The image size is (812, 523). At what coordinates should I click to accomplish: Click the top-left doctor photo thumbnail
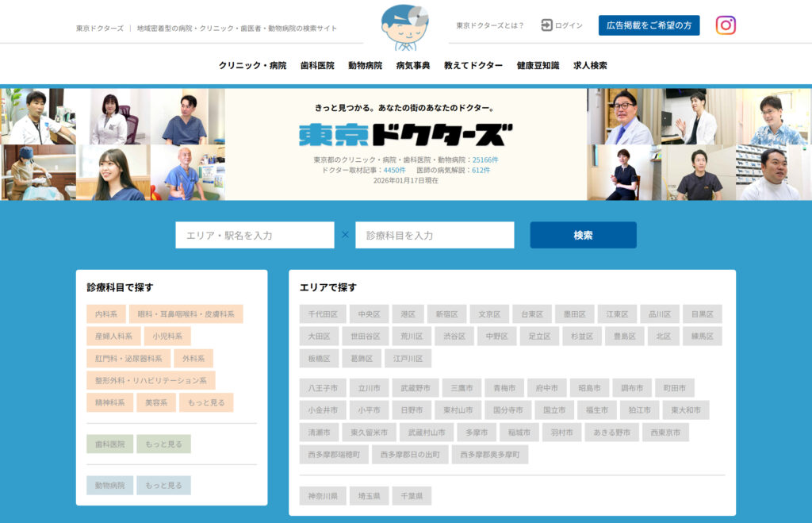pyautogui.click(x=37, y=116)
